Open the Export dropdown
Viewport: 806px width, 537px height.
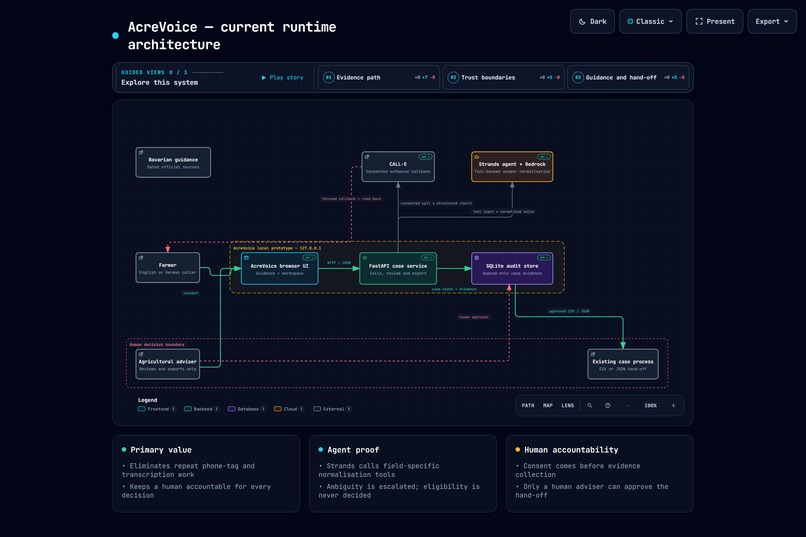[772, 22]
